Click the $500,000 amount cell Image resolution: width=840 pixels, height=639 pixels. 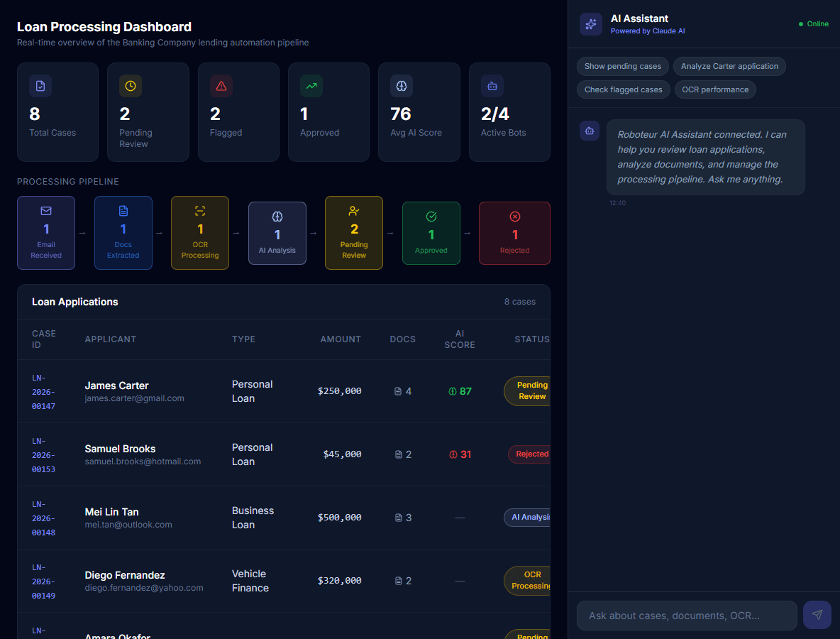340,518
